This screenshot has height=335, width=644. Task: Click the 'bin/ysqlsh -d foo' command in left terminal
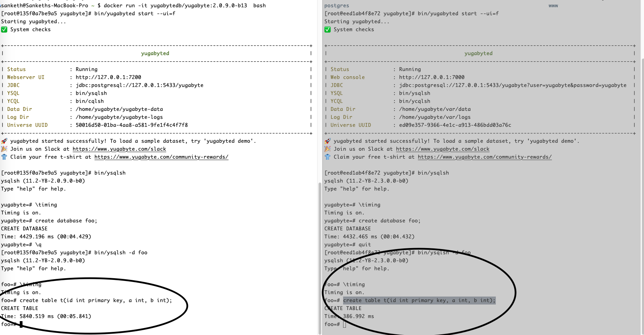coord(121,253)
